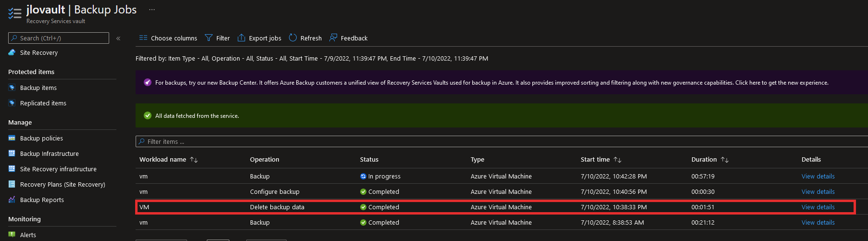Select Backup Infrastructure menu entry
868x241 pixels.
click(50, 153)
